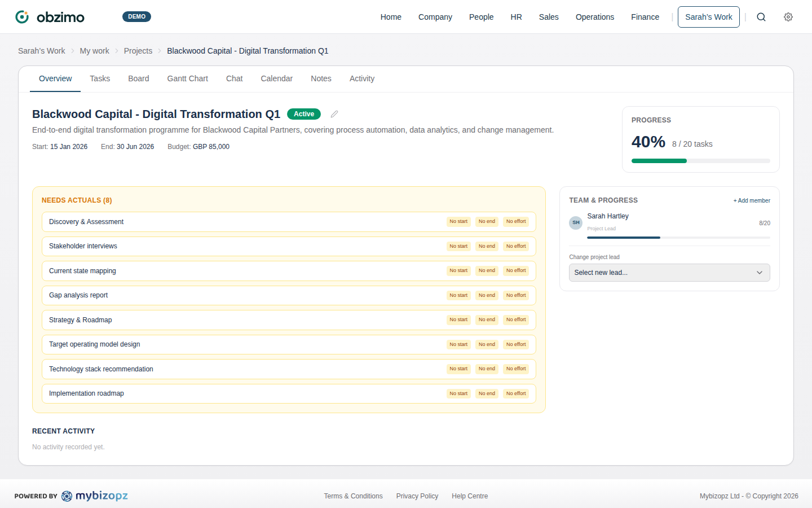Click Sarah Hartley's name in the team list
The image size is (812, 508).
[x=608, y=216]
